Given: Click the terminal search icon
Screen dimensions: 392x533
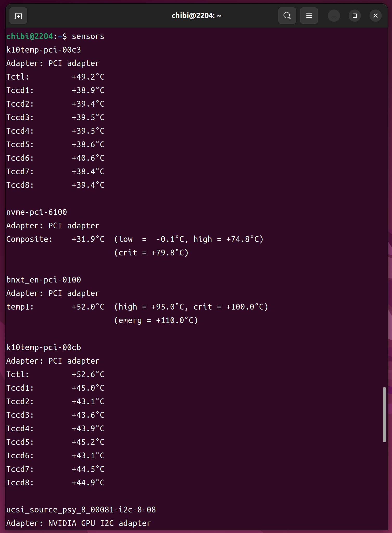Looking at the screenshot, I should click(287, 16).
